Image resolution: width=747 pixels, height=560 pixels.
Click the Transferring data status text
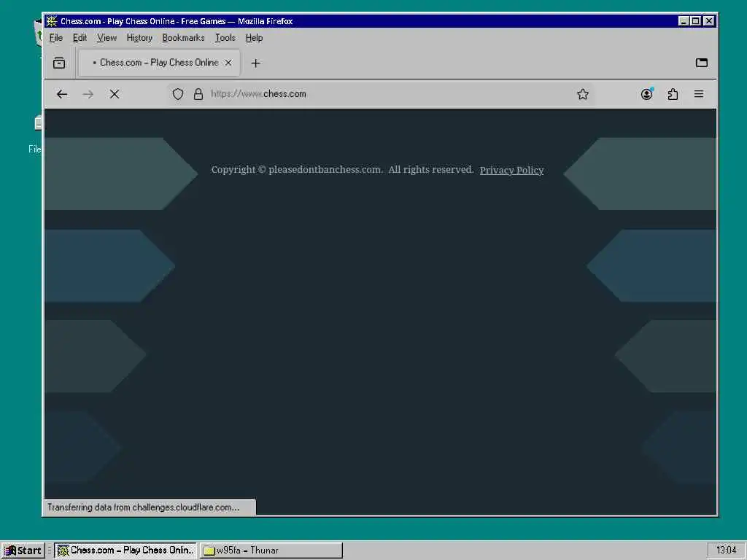pyautogui.click(x=144, y=507)
